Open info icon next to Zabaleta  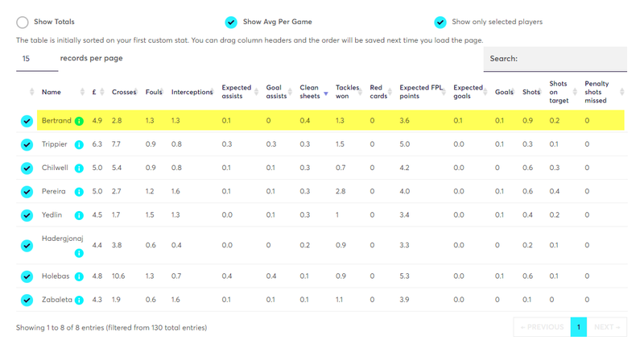click(79, 301)
